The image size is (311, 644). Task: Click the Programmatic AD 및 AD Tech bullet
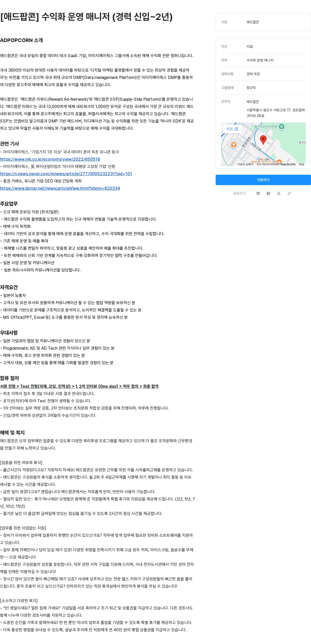(x=57, y=348)
